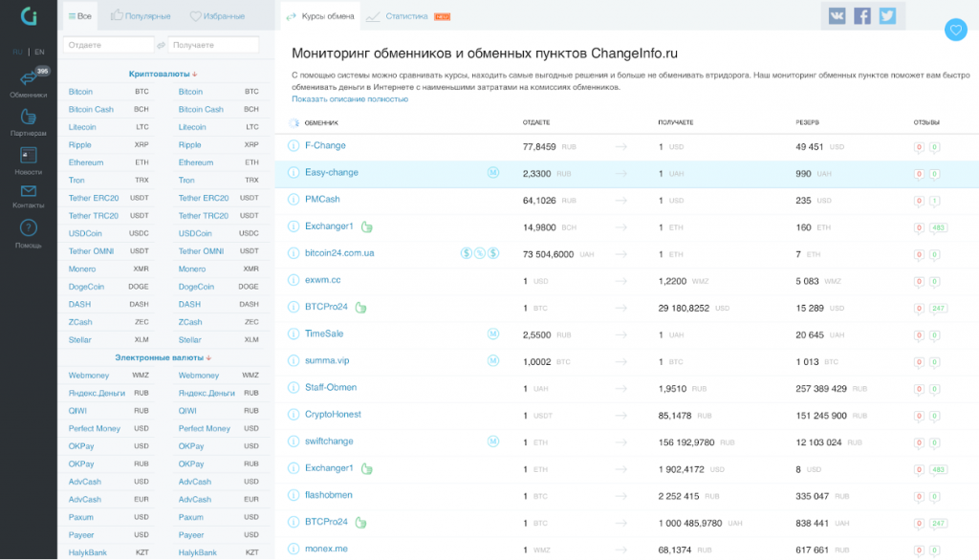The height and width of the screenshot is (560, 979).
Task: Open the Новости sidebar icon
Action: [28, 155]
